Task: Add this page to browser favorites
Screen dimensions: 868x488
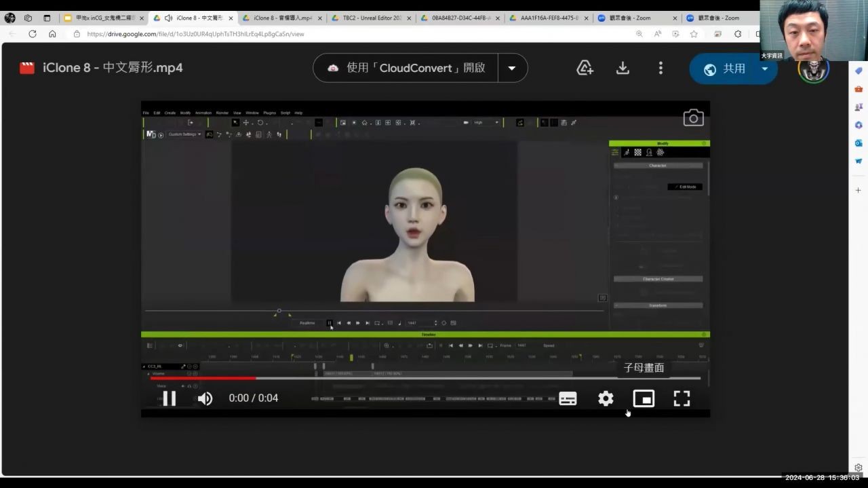Action: (x=694, y=34)
